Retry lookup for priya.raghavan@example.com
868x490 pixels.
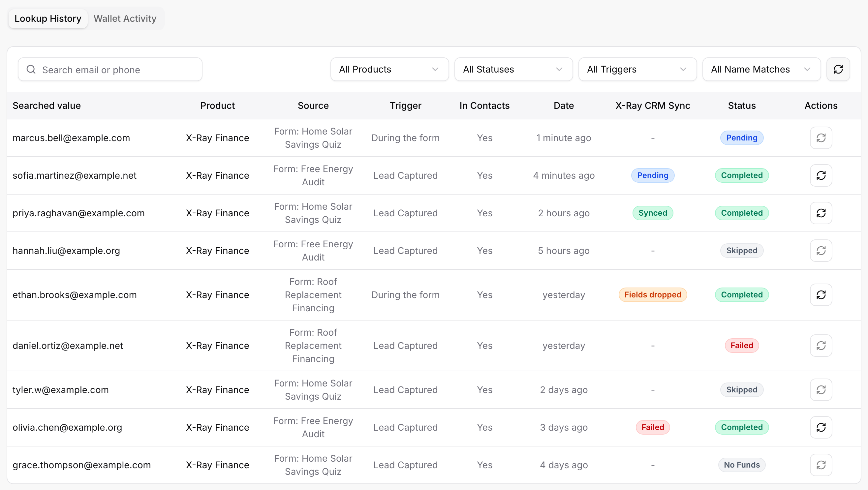821,213
